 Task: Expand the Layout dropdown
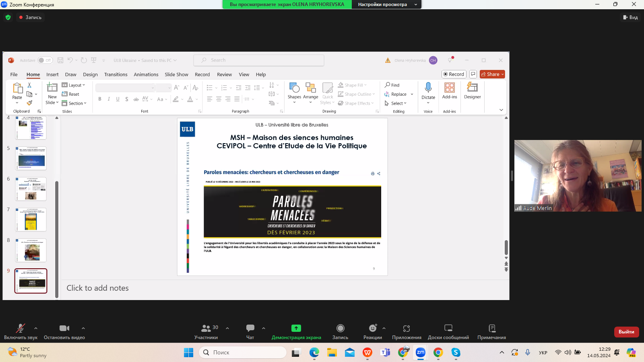tap(74, 85)
